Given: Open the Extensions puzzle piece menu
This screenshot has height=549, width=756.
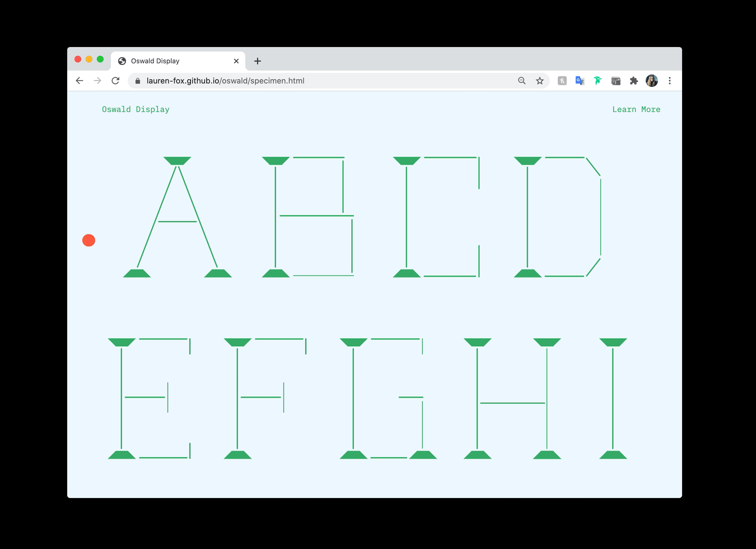Looking at the screenshot, I should click(x=634, y=81).
